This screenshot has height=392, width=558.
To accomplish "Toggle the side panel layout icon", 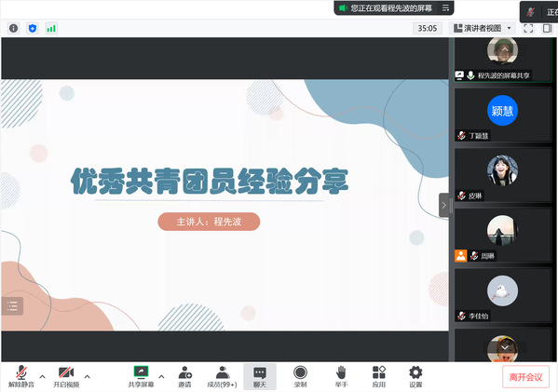I will coord(547,28).
